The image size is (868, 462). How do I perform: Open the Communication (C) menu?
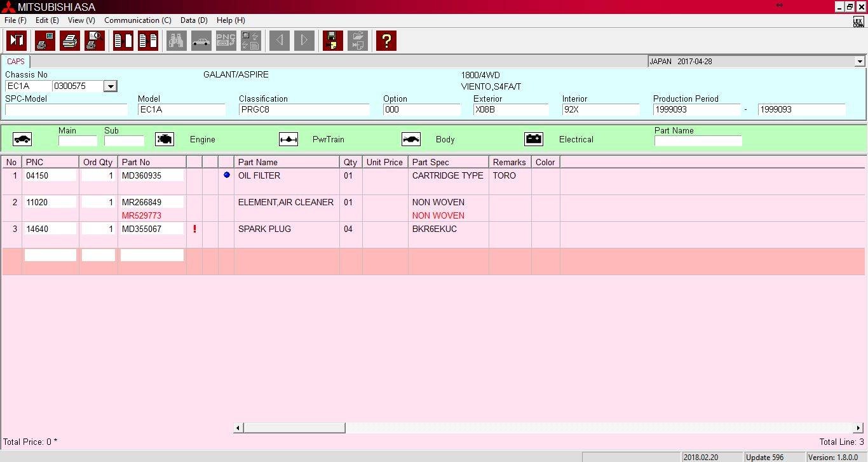pos(138,20)
